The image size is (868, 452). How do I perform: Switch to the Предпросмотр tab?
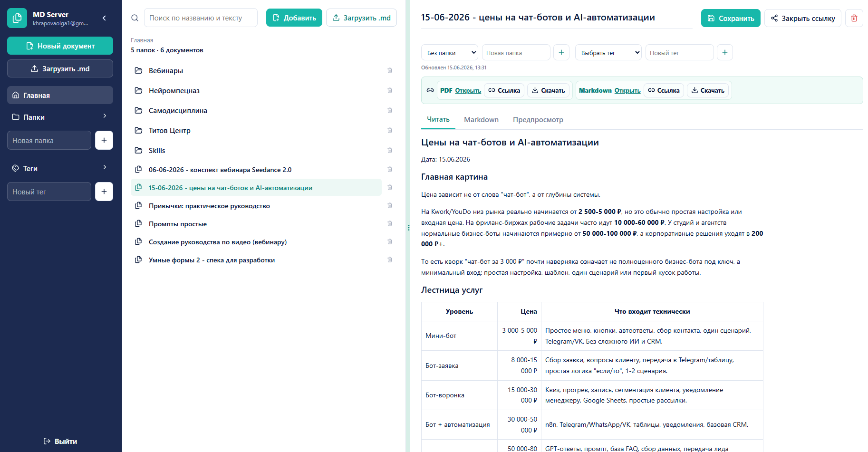click(x=538, y=120)
